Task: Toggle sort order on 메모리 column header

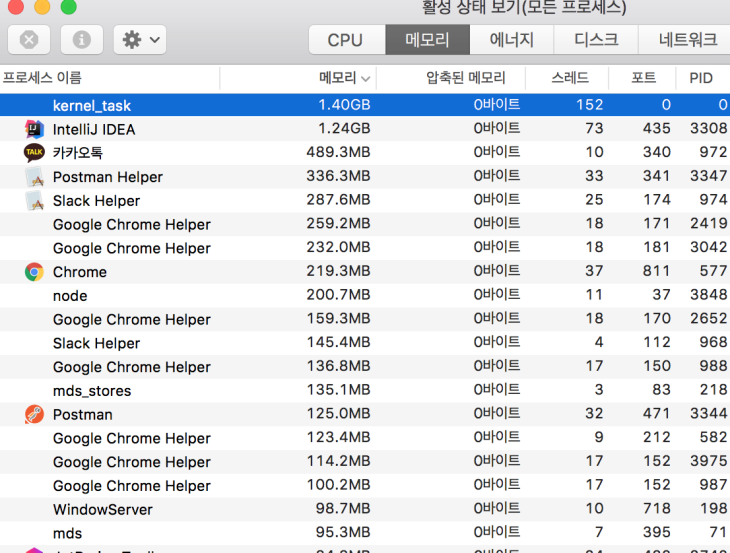Action: click(345, 78)
